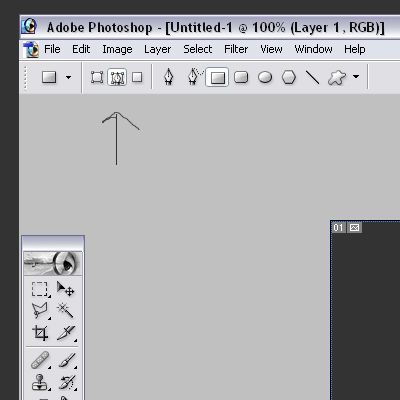Click the slice 01 number badge
The width and height of the screenshot is (400, 400).
[x=338, y=228]
